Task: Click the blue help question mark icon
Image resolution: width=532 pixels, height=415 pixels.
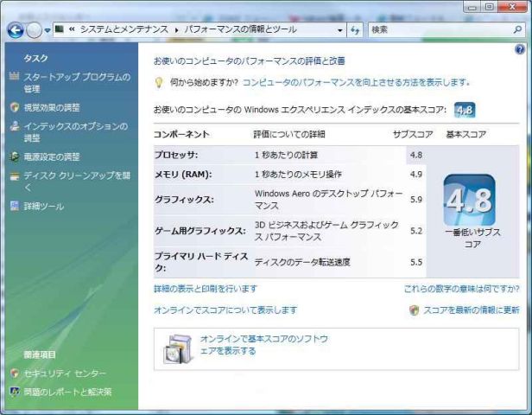Action: tap(520, 50)
